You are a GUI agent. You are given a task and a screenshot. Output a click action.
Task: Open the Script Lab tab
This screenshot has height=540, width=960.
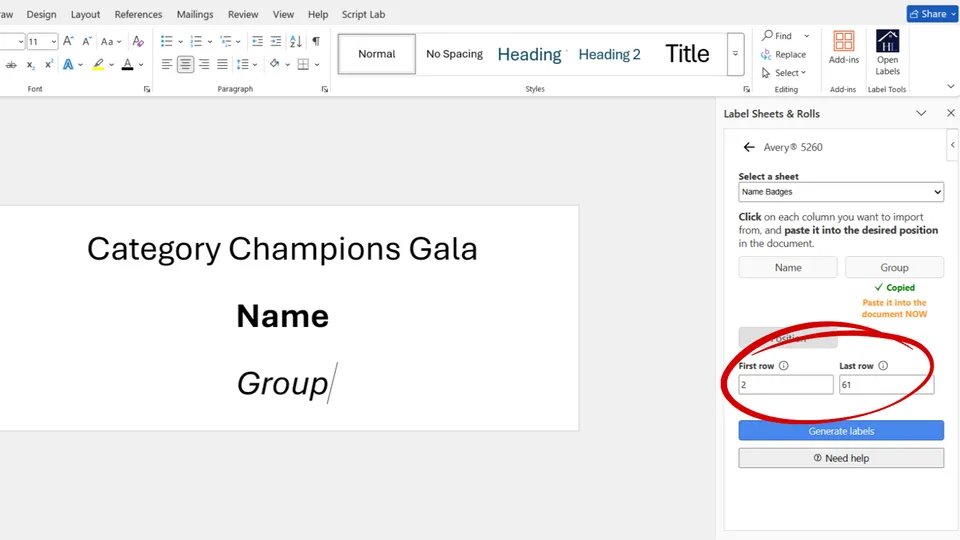363,14
